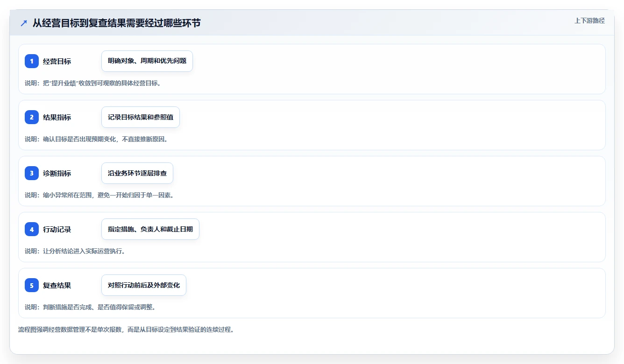Viewport: 624px width, 364px height.
Task: Click the step 3 number badge
Action: pyautogui.click(x=32, y=173)
